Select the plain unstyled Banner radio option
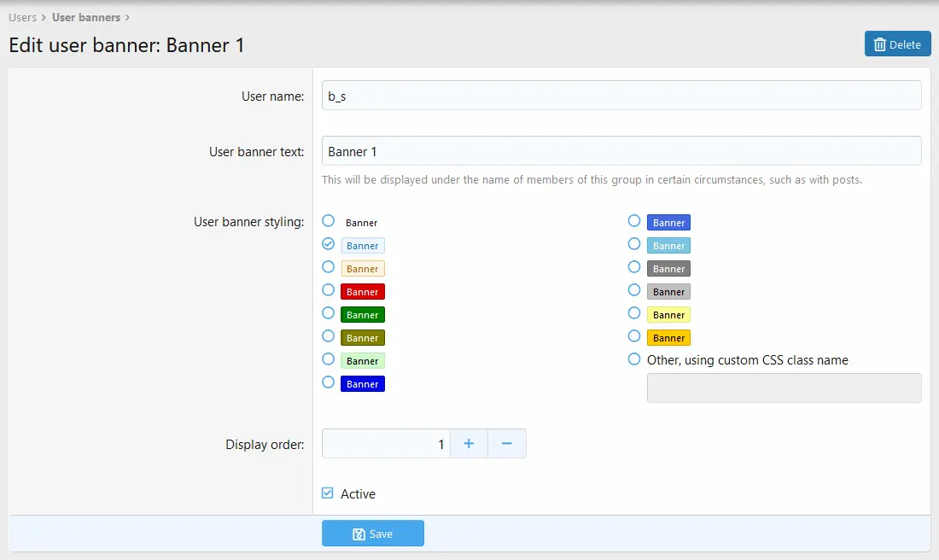The image size is (939, 560). [328, 221]
